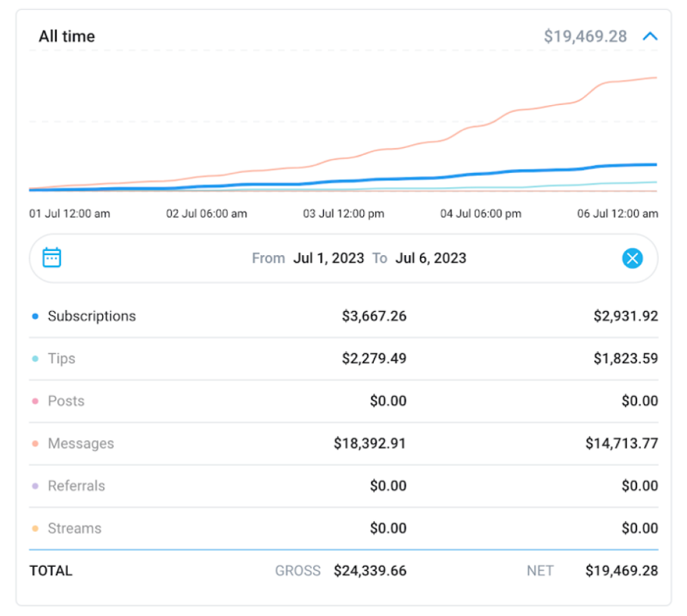Toggle the Tips series label
Viewport: 687px width, 616px height.
click(x=62, y=359)
